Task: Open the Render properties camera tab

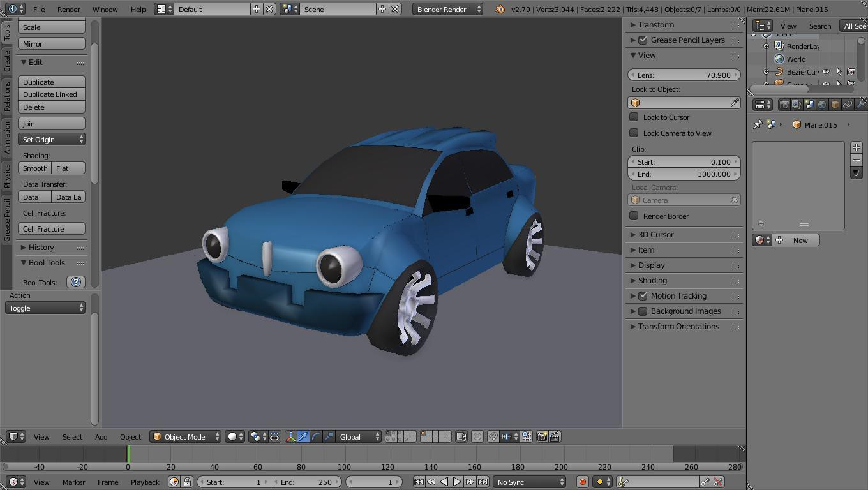Action: [784, 105]
